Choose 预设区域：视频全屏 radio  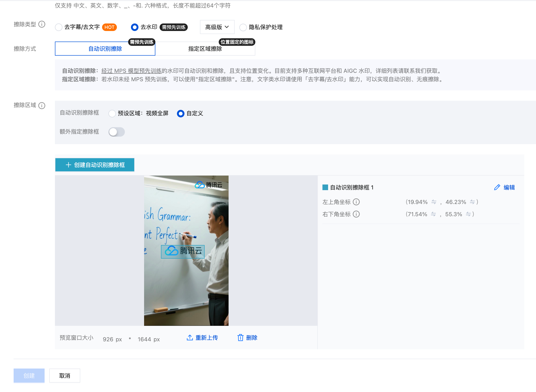pyautogui.click(x=112, y=114)
